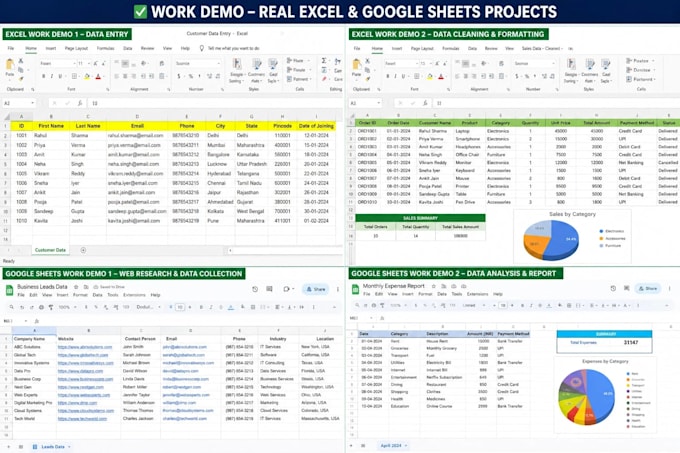Open Name Box dropdown in Sales Data Excel
Screen dimensions: 680x453
coord(379,103)
